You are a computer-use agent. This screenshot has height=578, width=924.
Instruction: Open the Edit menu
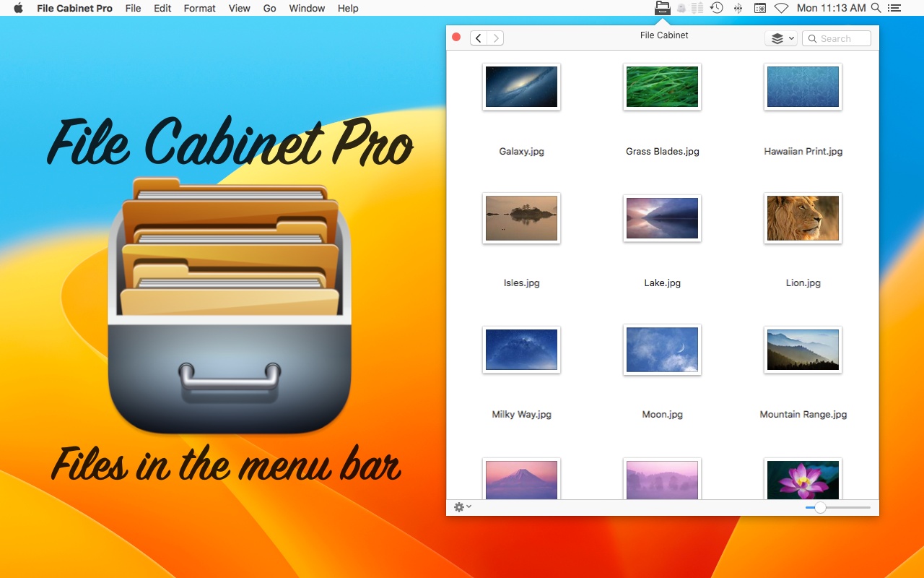[162, 8]
